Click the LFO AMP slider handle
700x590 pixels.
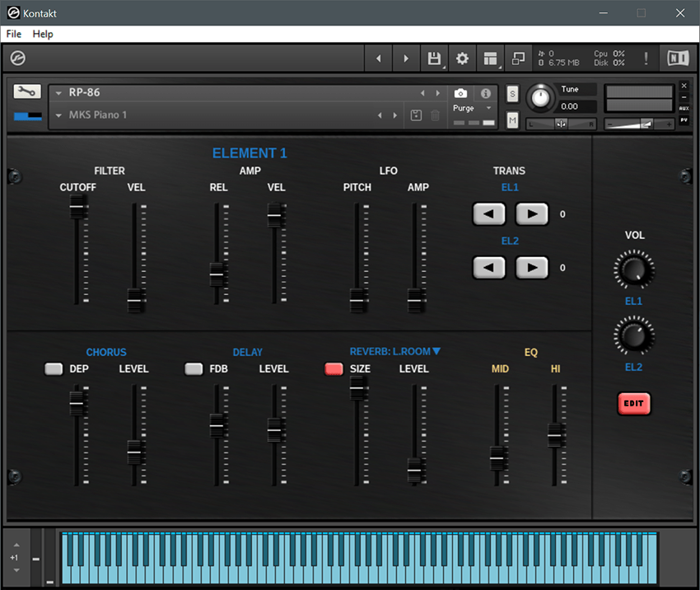pos(415,301)
